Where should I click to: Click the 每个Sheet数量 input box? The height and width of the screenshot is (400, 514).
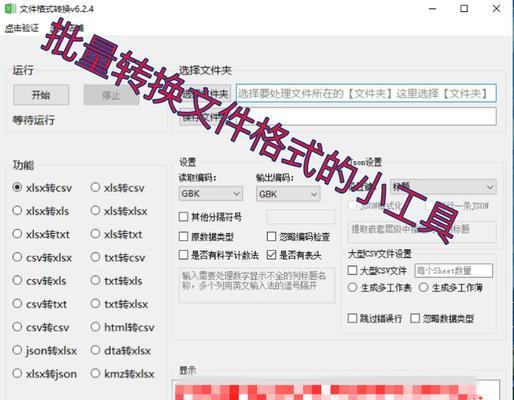[454, 270]
